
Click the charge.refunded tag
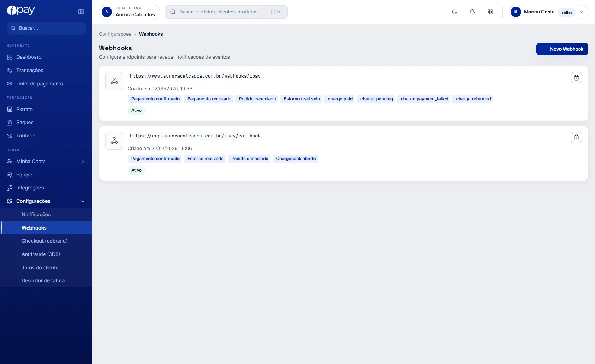(473, 99)
